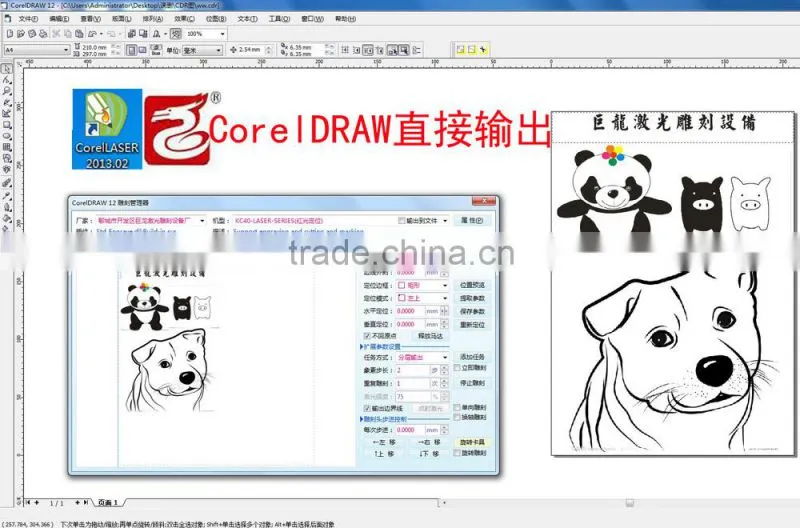
Task: Toggle the 单向雕刻 checkbox
Action: pyautogui.click(x=457, y=408)
